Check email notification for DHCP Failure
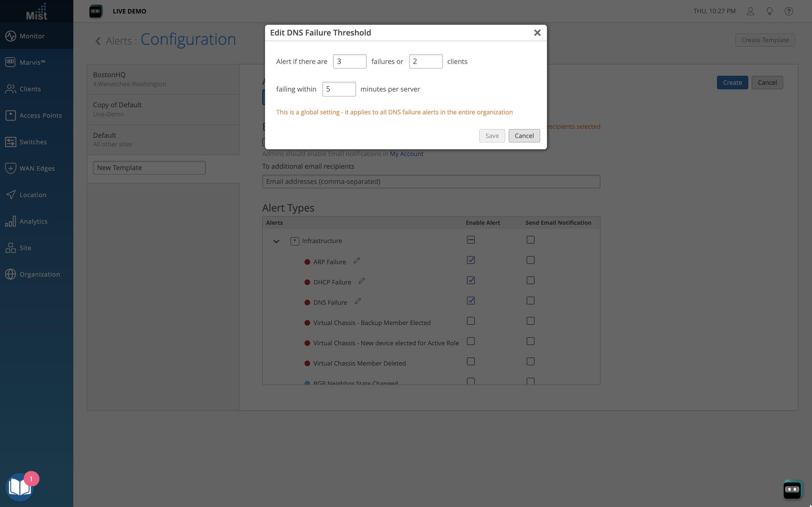The image size is (812, 507). click(x=530, y=280)
